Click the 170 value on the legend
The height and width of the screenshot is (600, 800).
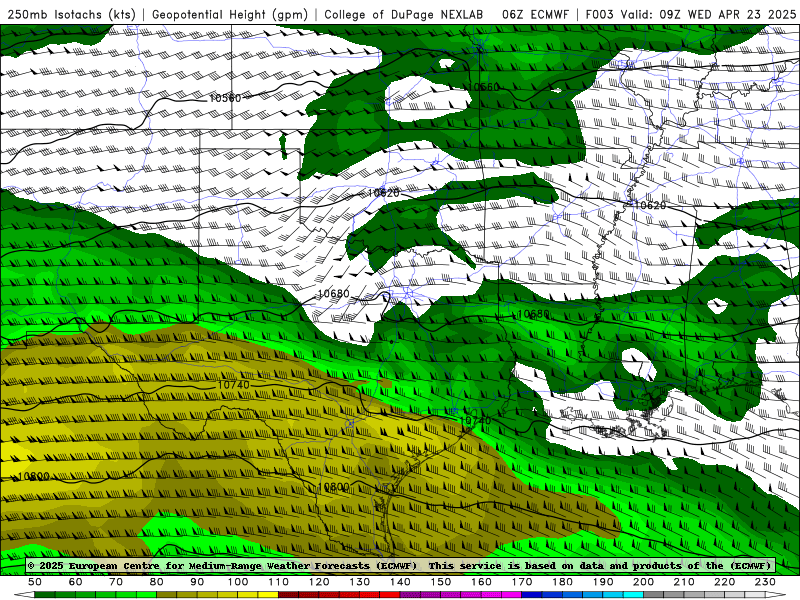point(522,582)
